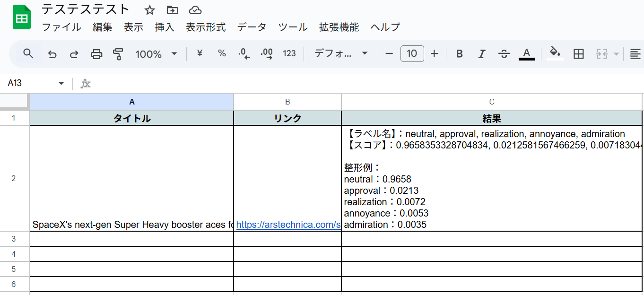Toggle italic formatting
Viewport: 644px width, 295px height.
[x=481, y=54]
